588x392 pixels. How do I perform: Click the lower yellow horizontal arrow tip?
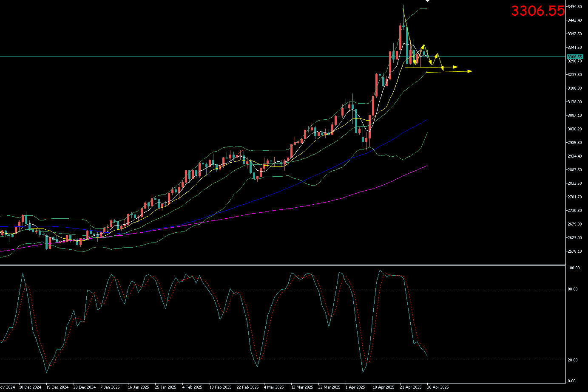pyautogui.click(x=470, y=71)
